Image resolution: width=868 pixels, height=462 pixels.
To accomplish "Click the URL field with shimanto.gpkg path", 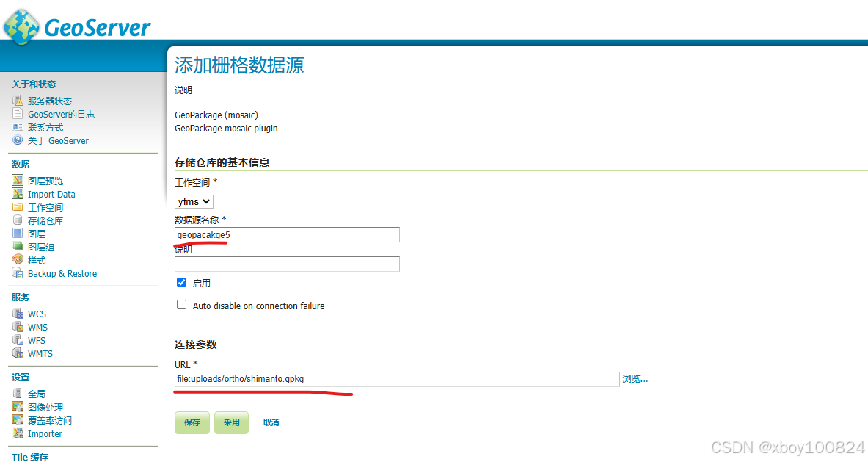I will tap(397, 379).
